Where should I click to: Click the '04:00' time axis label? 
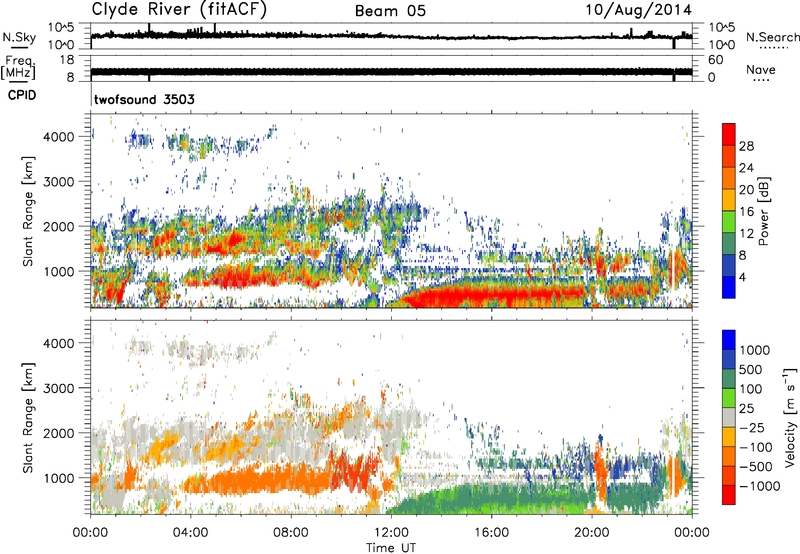[191, 533]
